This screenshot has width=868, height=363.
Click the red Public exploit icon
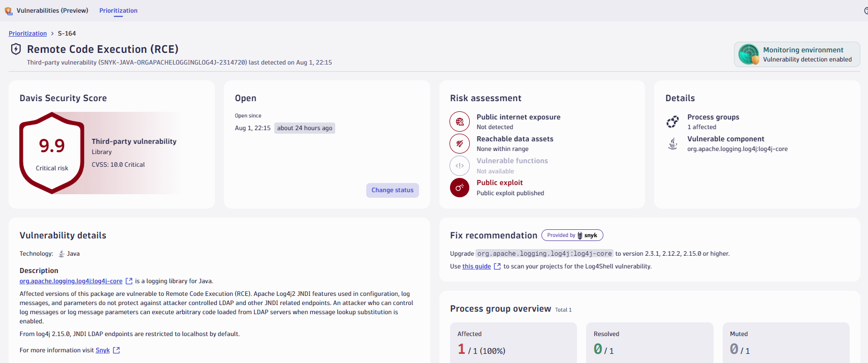[459, 188]
